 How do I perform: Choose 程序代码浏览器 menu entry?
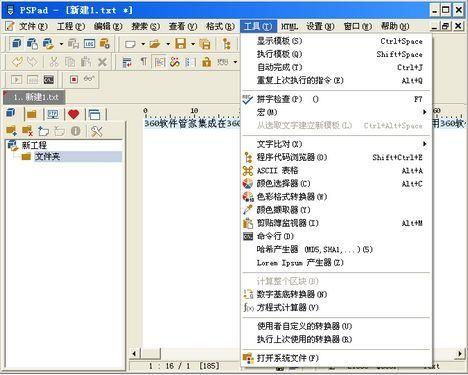pyautogui.click(x=336, y=157)
